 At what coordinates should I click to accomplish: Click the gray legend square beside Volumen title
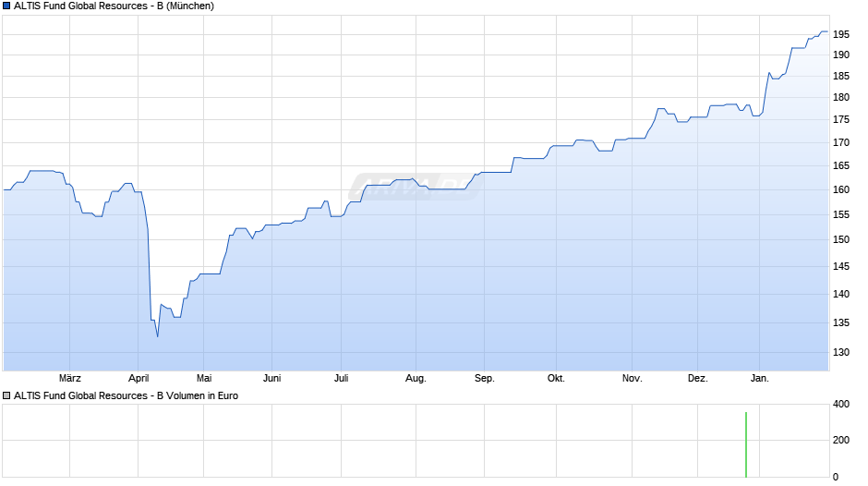pyautogui.click(x=6, y=395)
